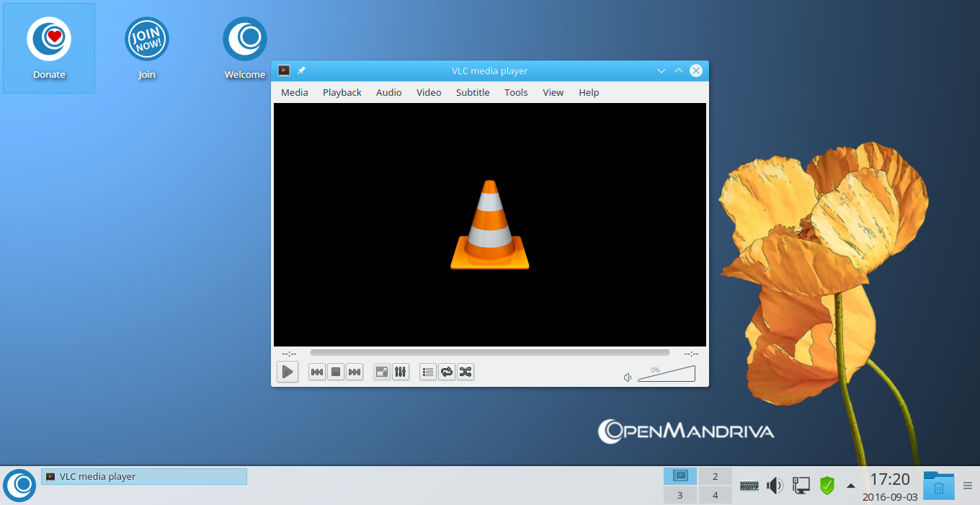Screen dimensions: 980x505
Task: Jump to previous media in VLC
Action: pos(317,372)
